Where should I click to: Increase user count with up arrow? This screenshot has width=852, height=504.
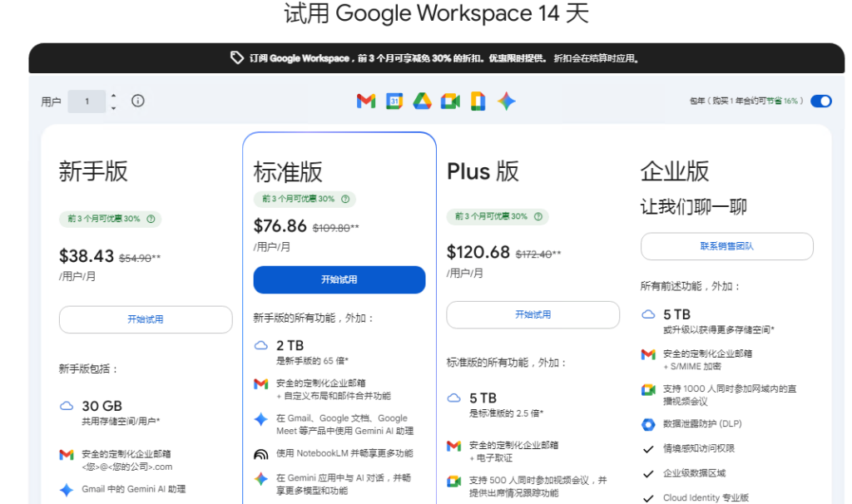(x=114, y=96)
